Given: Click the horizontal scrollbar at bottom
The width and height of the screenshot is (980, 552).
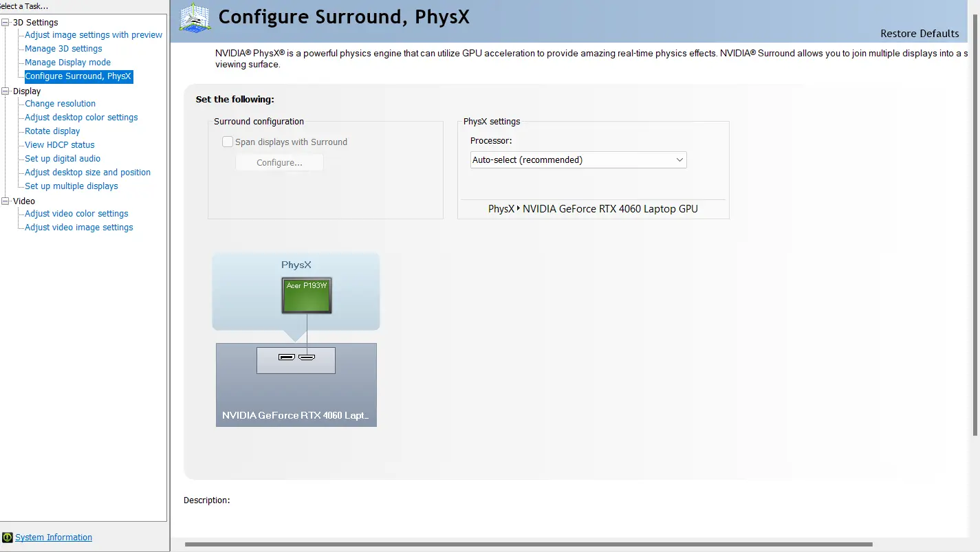Looking at the screenshot, I should (528, 545).
